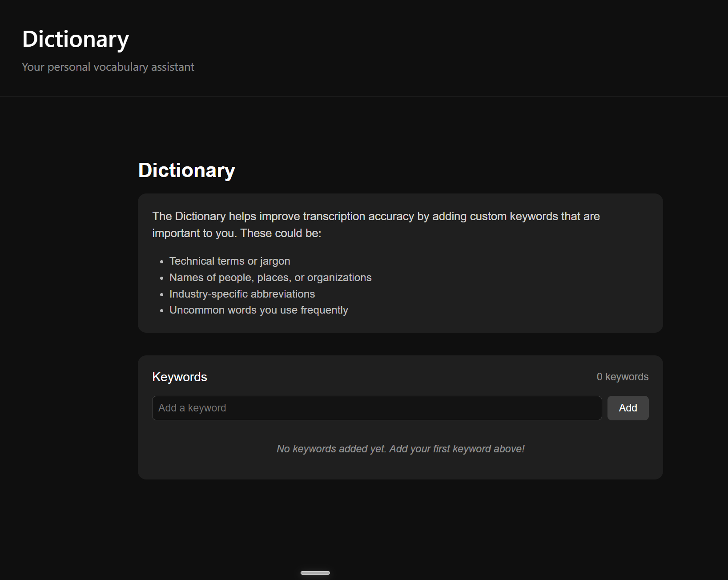Screen dimensions: 728x580
Task: Select the Industry-specific abbreviations list item
Action: click(241, 294)
